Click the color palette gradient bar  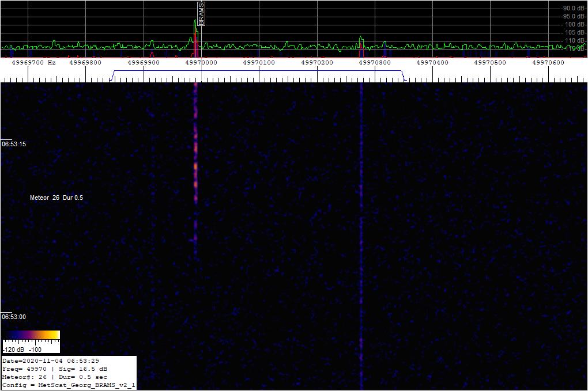coord(31,335)
